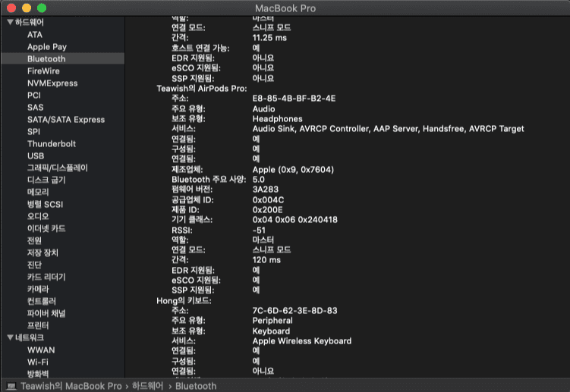Click the green zoom window button
The image size is (570, 392).
pos(42,8)
